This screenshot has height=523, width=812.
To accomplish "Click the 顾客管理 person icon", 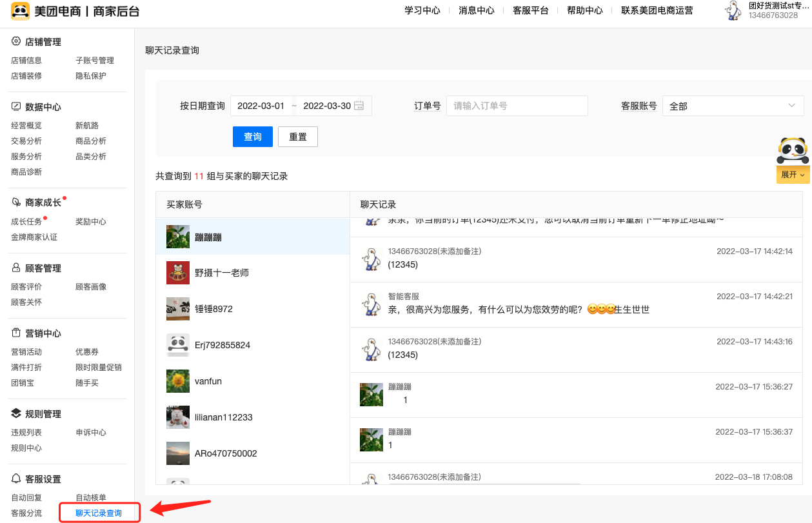I will [17, 268].
